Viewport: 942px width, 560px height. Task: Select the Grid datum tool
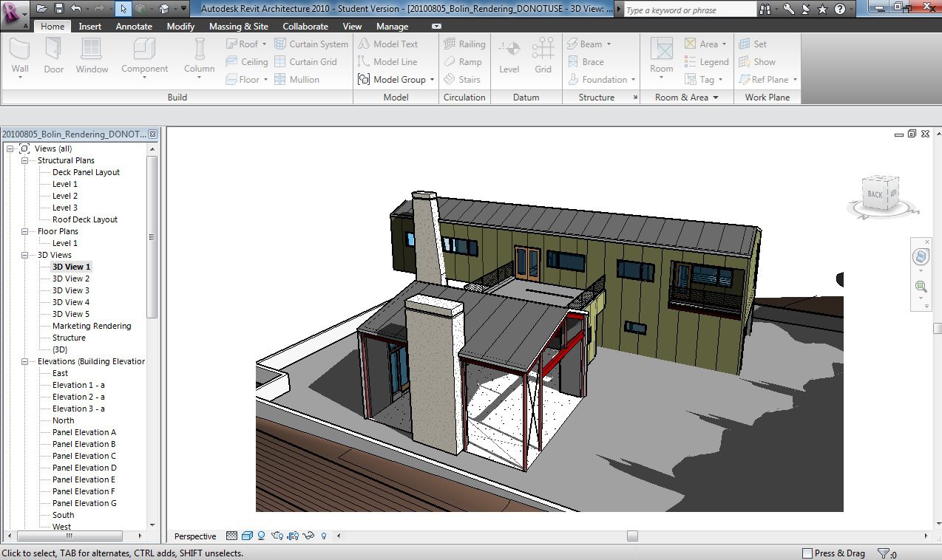543,57
